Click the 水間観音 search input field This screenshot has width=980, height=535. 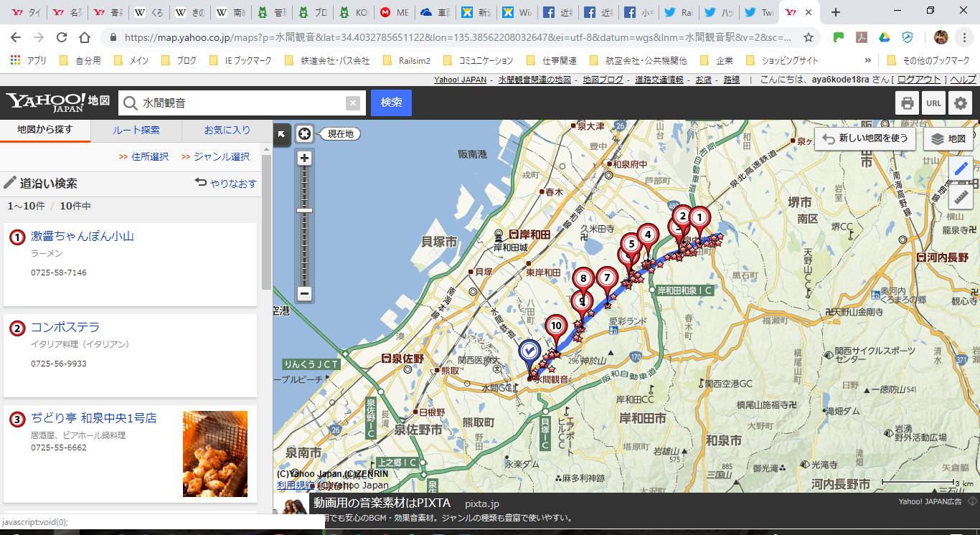click(x=243, y=103)
